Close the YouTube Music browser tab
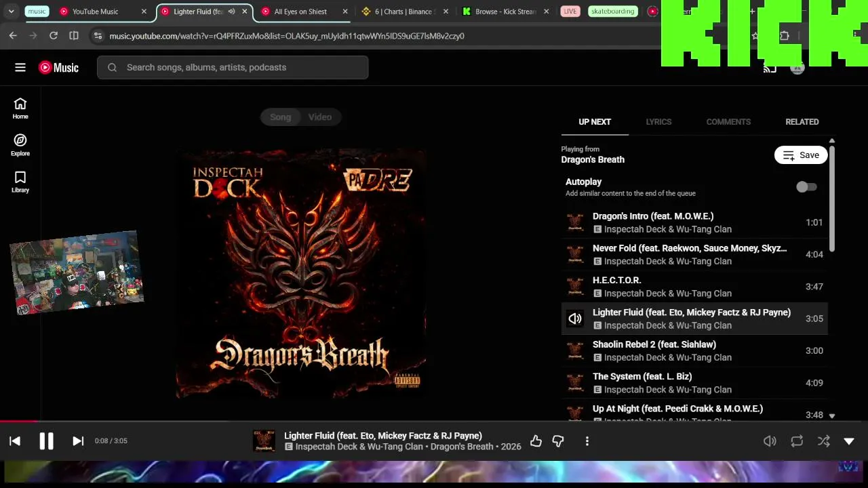The width and height of the screenshot is (868, 488). (144, 12)
